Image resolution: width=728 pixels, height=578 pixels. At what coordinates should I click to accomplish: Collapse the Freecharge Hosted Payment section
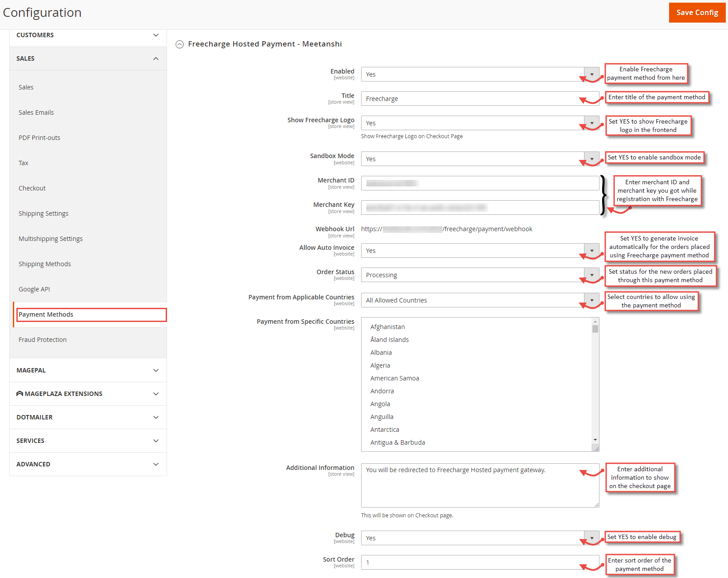coord(179,44)
